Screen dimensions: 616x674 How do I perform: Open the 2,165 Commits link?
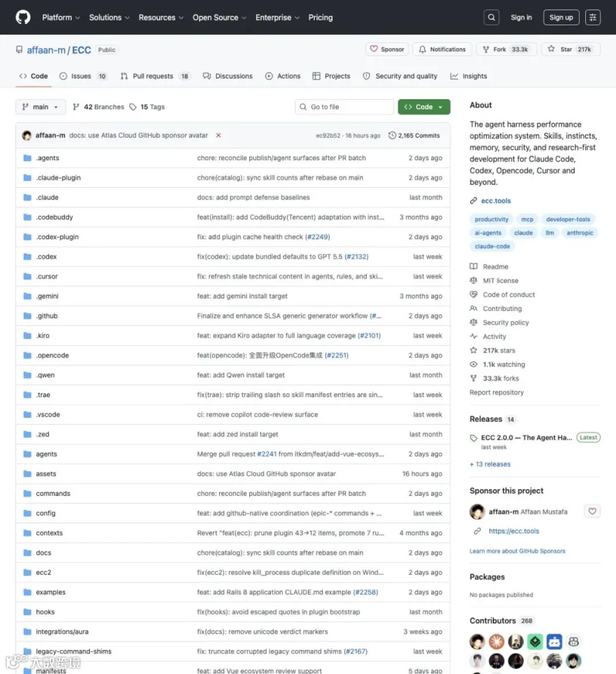click(x=414, y=136)
